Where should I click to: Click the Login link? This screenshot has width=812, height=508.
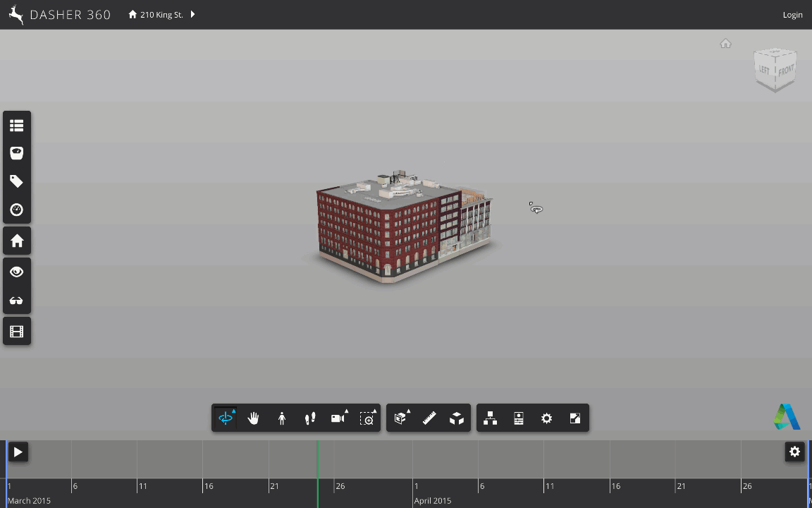[792, 14]
